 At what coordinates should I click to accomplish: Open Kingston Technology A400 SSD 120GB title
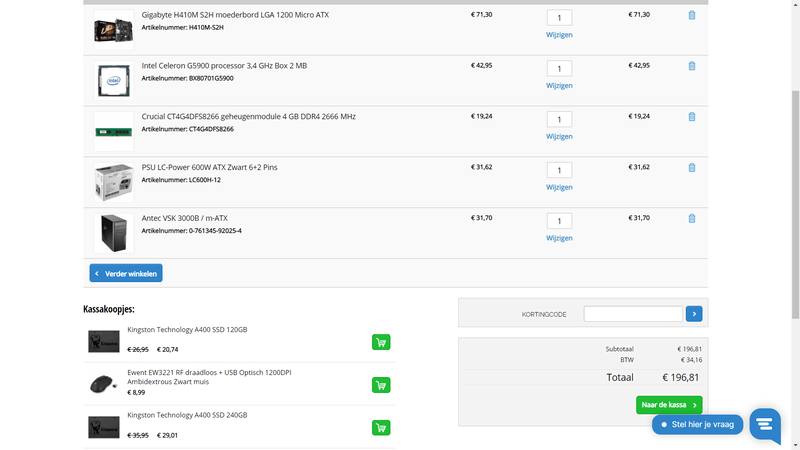click(187, 330)
